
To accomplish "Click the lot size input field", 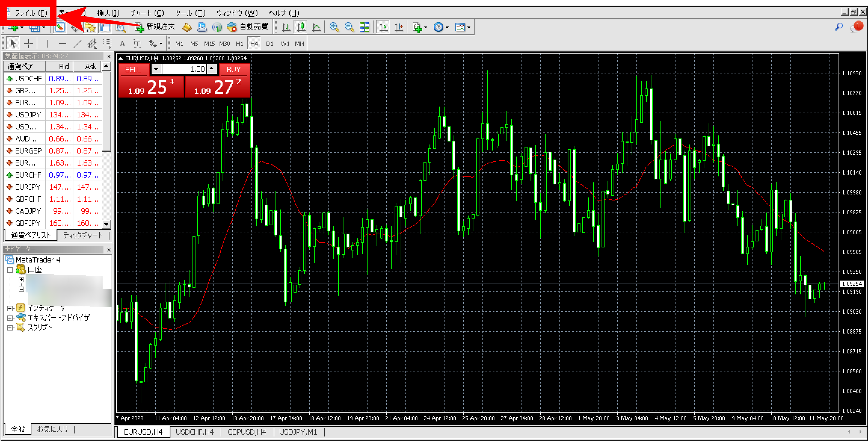I will tap(184, 69).
